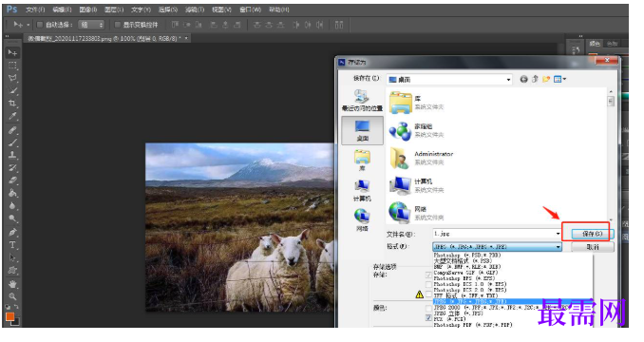Select 计算机 in places bar
The width and height of the screenshot is (644, 342).
tap(362, 191)
